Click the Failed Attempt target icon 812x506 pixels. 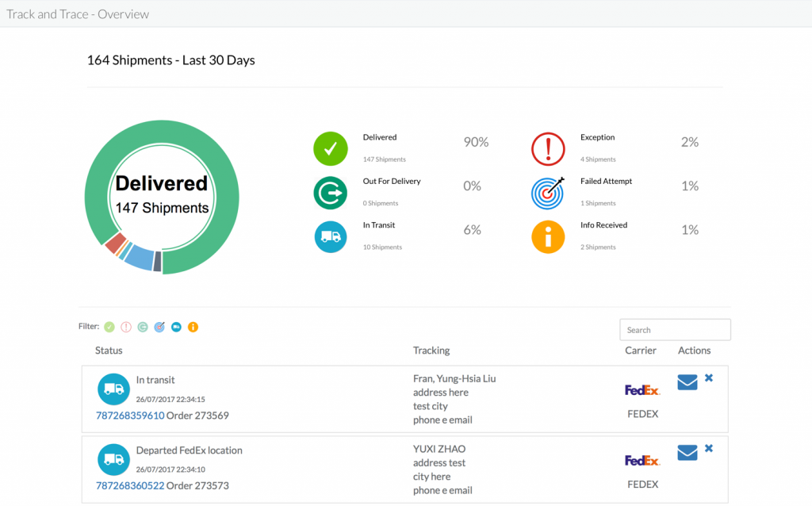pos(548,193)
